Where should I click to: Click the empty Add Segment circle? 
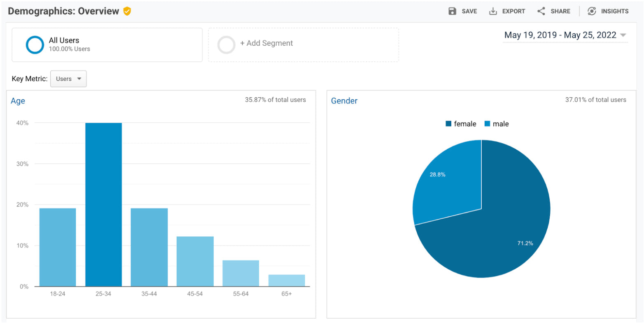[226, 45]
